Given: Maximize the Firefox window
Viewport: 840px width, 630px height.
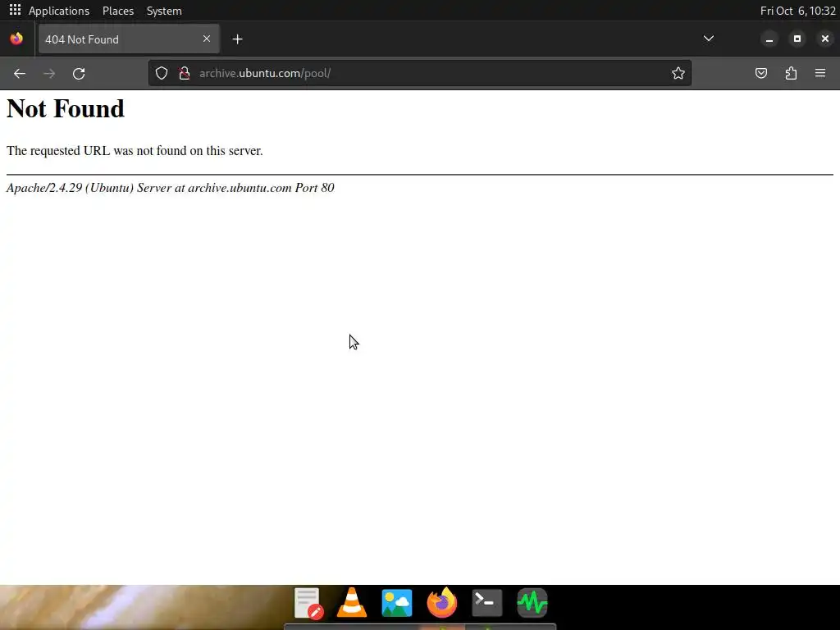Looking at the screenshot, I should [x=797, y=39].
